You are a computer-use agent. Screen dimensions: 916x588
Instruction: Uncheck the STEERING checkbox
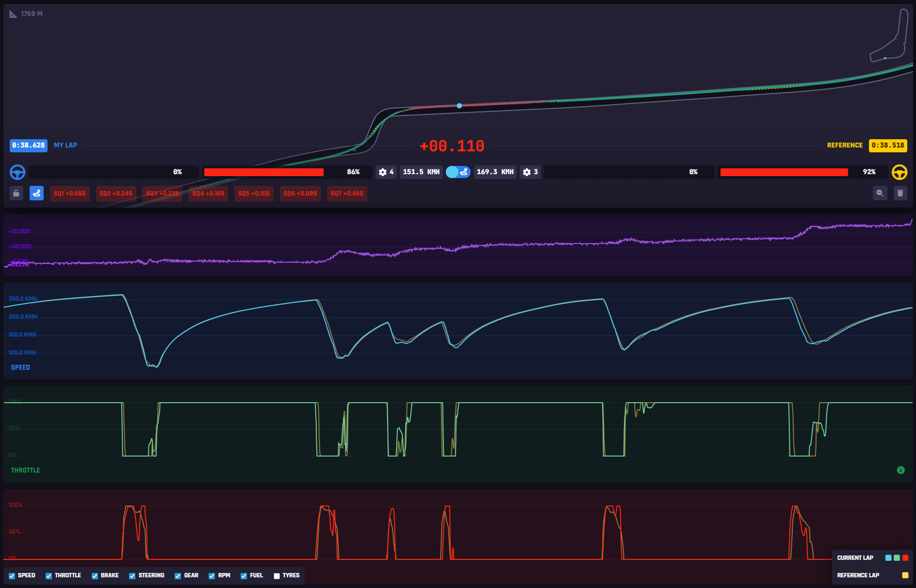132,576
